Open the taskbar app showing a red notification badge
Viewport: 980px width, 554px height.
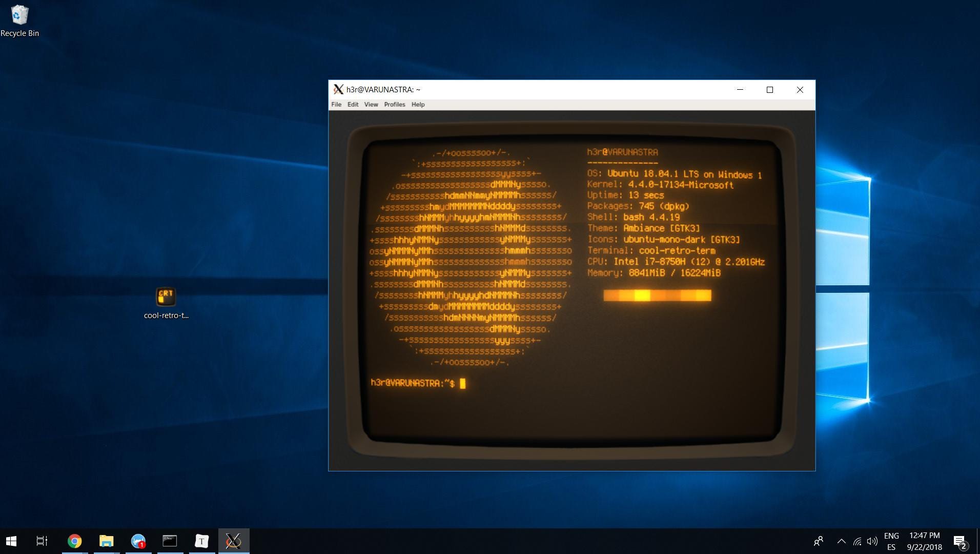click(137, 541)
